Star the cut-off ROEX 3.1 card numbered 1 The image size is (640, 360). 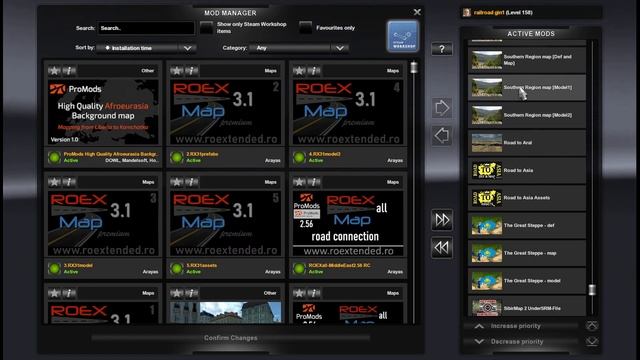pyautogui.click(x=54, y=293)
